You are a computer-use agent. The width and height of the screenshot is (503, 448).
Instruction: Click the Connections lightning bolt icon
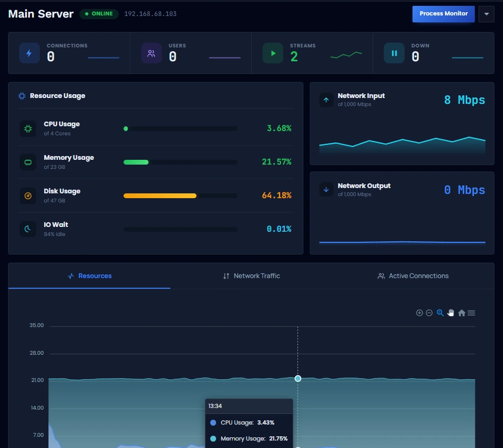click(29, 53)
